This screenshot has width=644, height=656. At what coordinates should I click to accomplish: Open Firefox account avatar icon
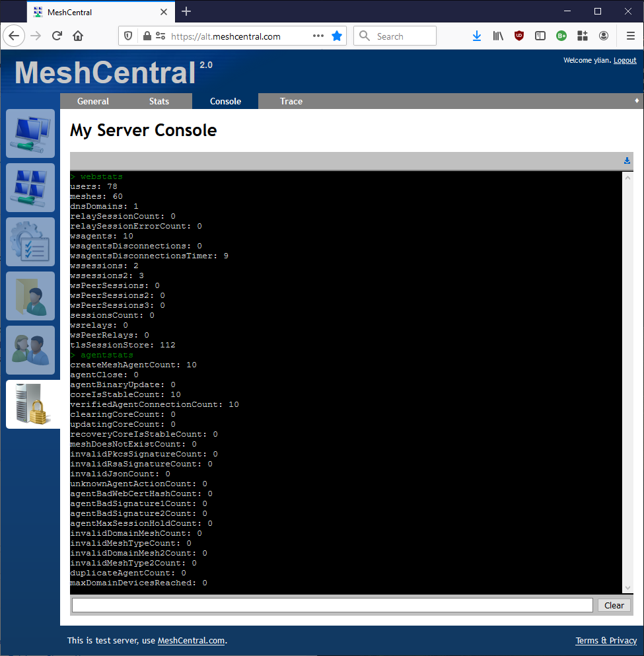pos(604,36)
